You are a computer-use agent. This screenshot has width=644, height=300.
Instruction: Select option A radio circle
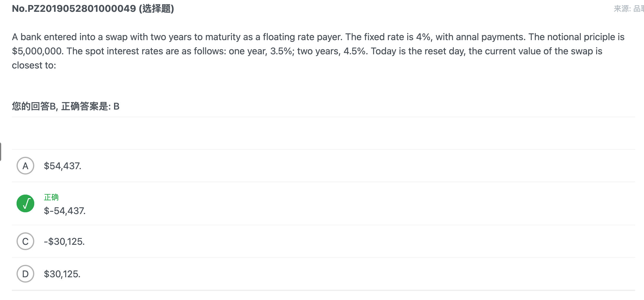point(25,166)
